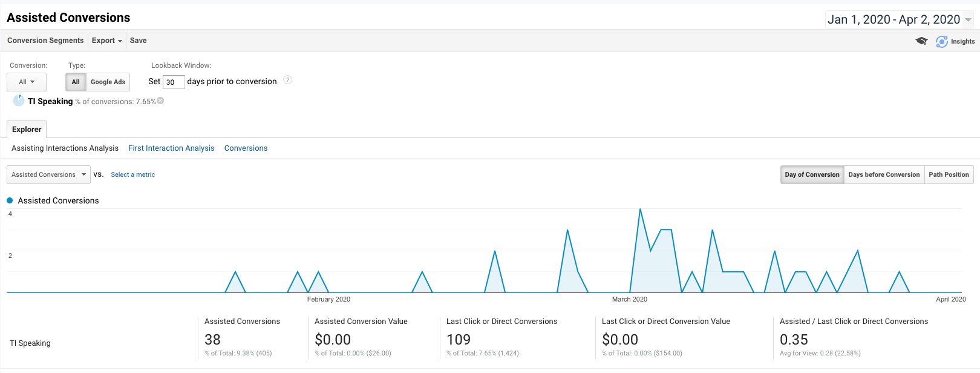Click the 'Avg for View: 0.28 (22.58%)' text

click(x=820, y=353)
